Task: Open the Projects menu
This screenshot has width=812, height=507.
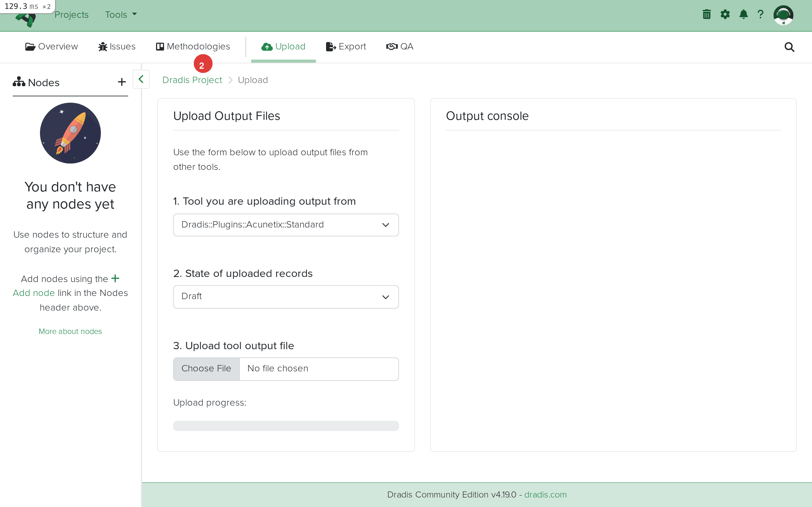Action: click(x=71, y=15)
